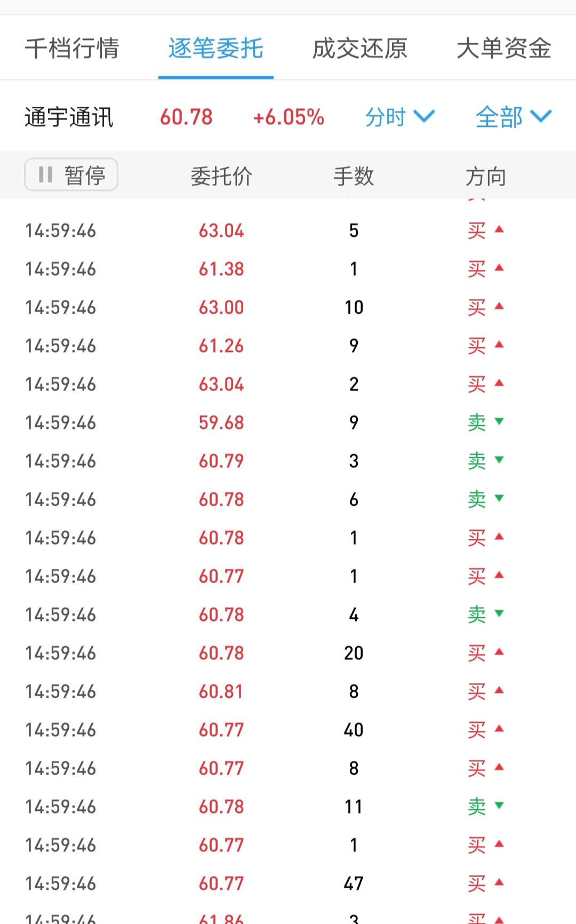
Task: Tap the 60.78 current price
Action: [186, 117]
